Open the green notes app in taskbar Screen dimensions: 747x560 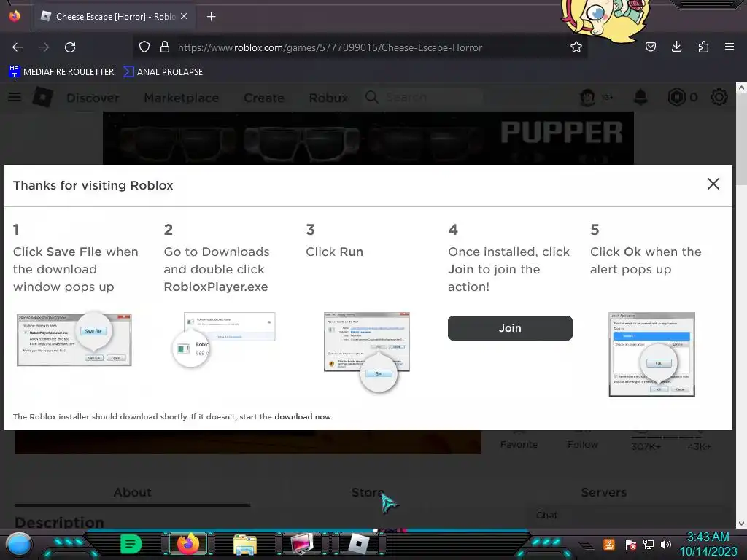coord(131,544)
